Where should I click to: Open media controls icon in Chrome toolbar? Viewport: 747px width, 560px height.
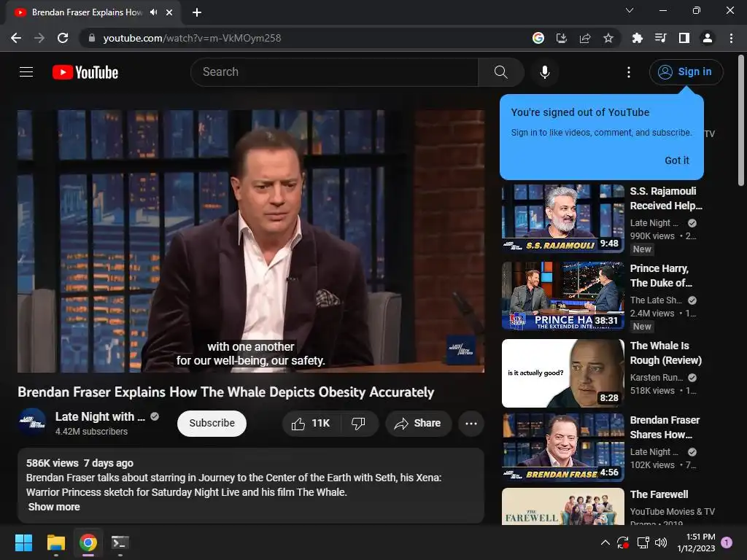660,38
